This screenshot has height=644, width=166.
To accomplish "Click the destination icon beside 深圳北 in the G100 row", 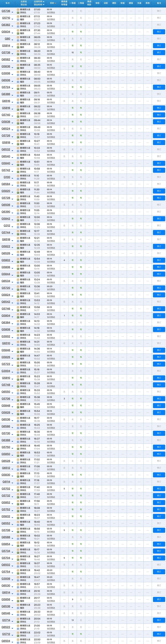I will (18, 179).
